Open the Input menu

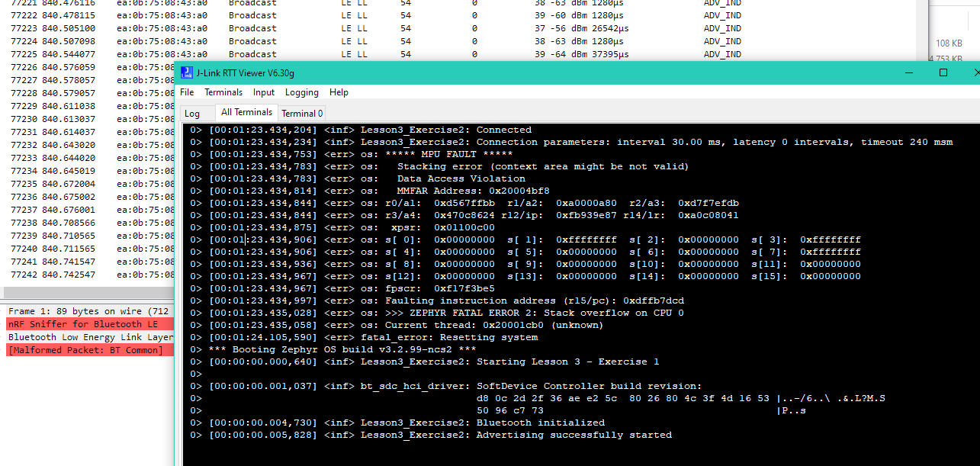(264, 92)
